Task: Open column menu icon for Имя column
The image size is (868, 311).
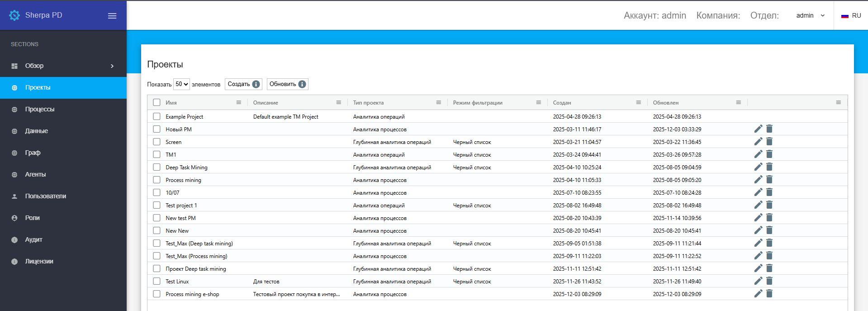Action: (x=238, y=102)
